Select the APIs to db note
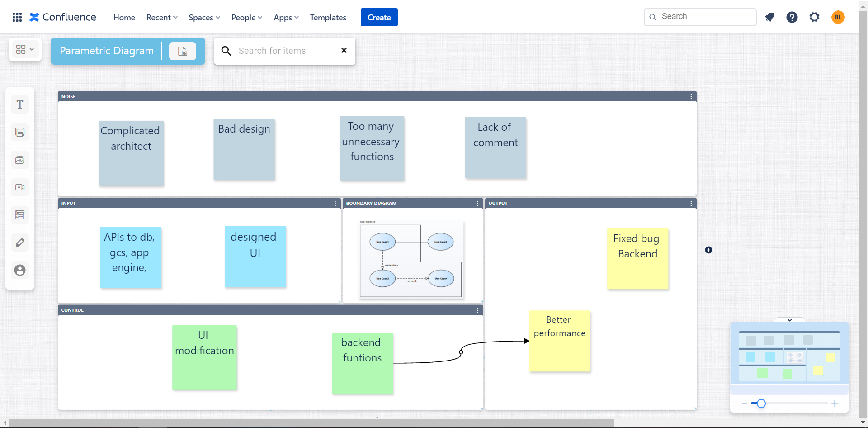Viewport: 868px width, 428px height. click(131, 257)
